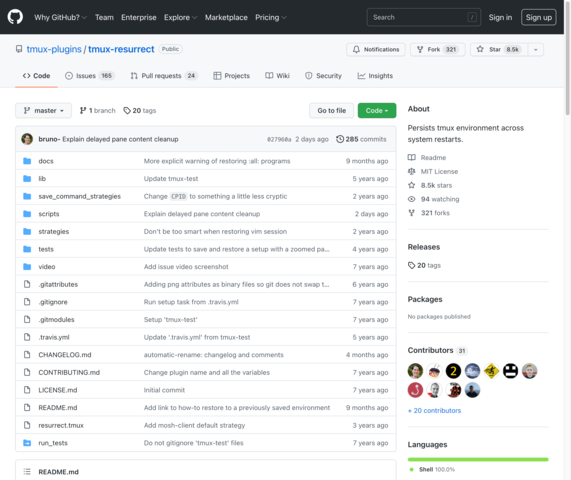Open the strategies folder
The image size is (571, 480).
pos(54,232)
